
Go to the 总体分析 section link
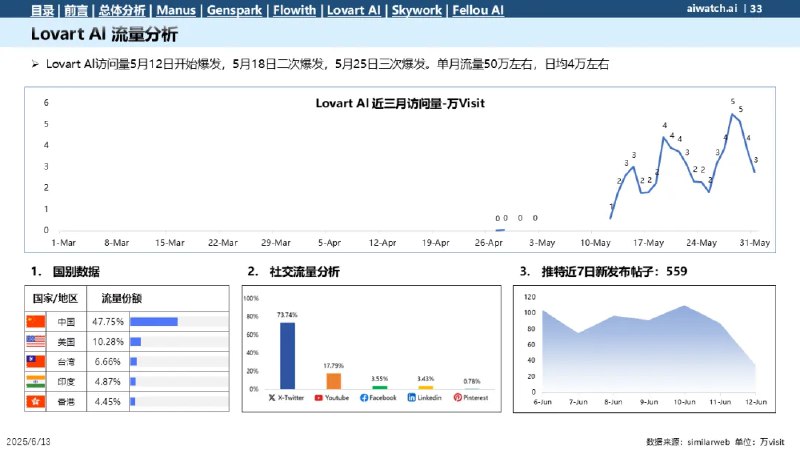[x=122, y=10]
